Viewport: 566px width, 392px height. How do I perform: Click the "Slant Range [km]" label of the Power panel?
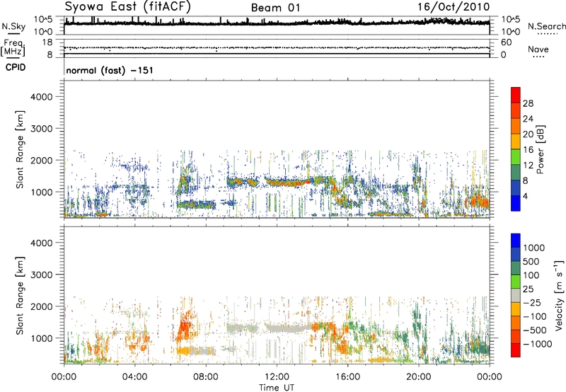tap(20, 149)
